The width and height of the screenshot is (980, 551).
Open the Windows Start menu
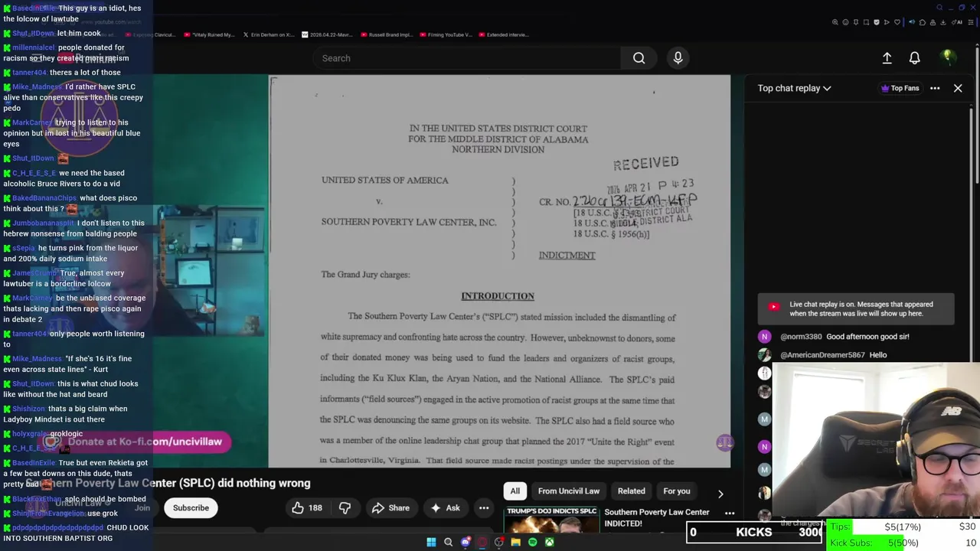tap(431, 543)
